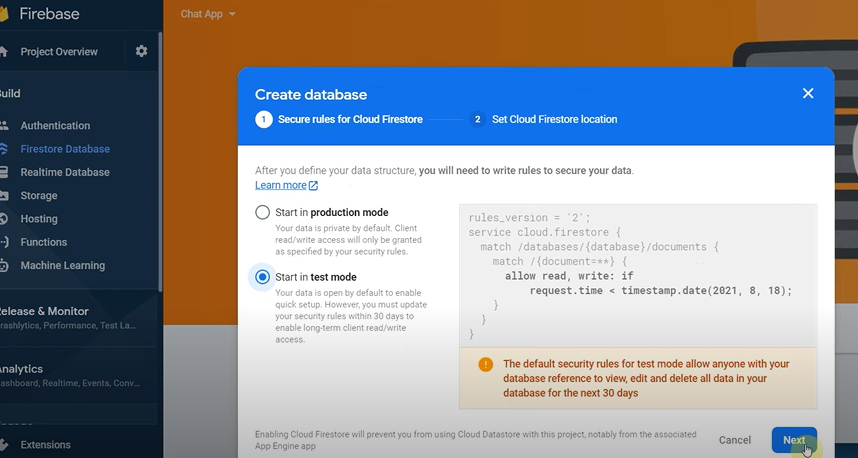Click the Machine Learning robot icon

4,265
